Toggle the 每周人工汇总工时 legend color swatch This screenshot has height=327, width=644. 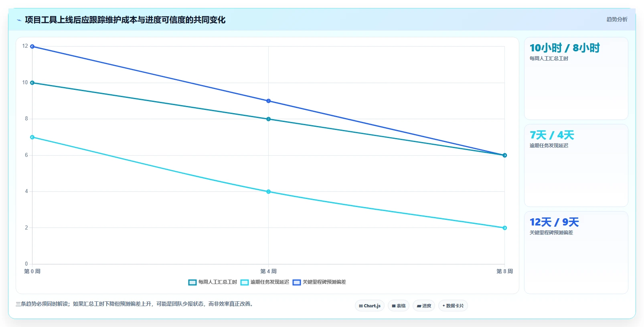tap(192, 282)
